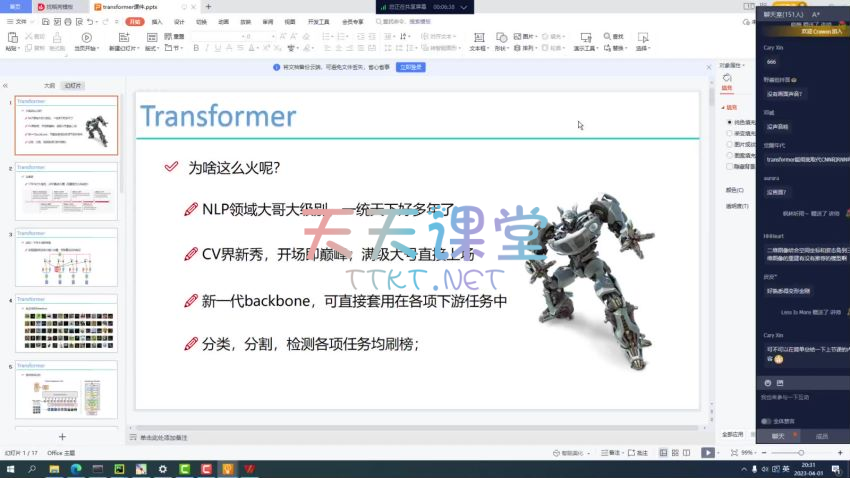
Task: Select the first fill radio option in 填充 panel
Action: click(729, 122)
